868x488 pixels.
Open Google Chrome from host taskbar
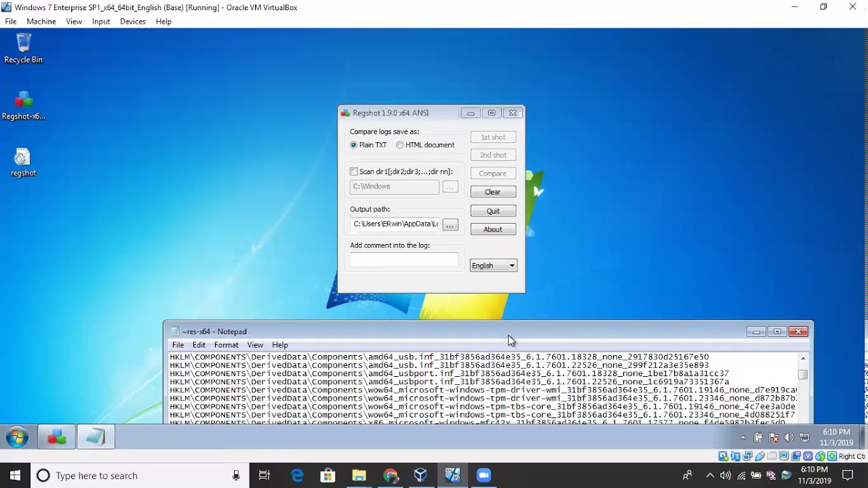point(390,476)
